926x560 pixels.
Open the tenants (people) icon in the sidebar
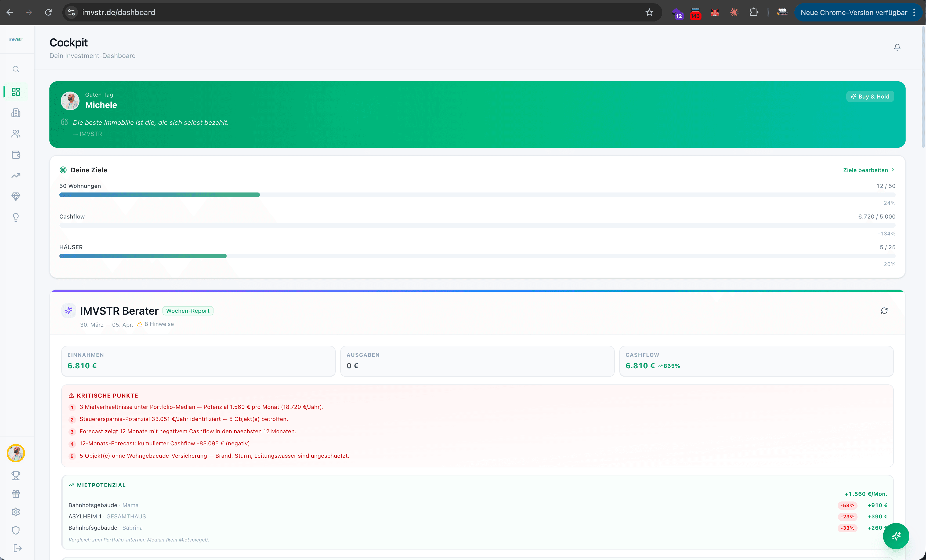[16, 134]
